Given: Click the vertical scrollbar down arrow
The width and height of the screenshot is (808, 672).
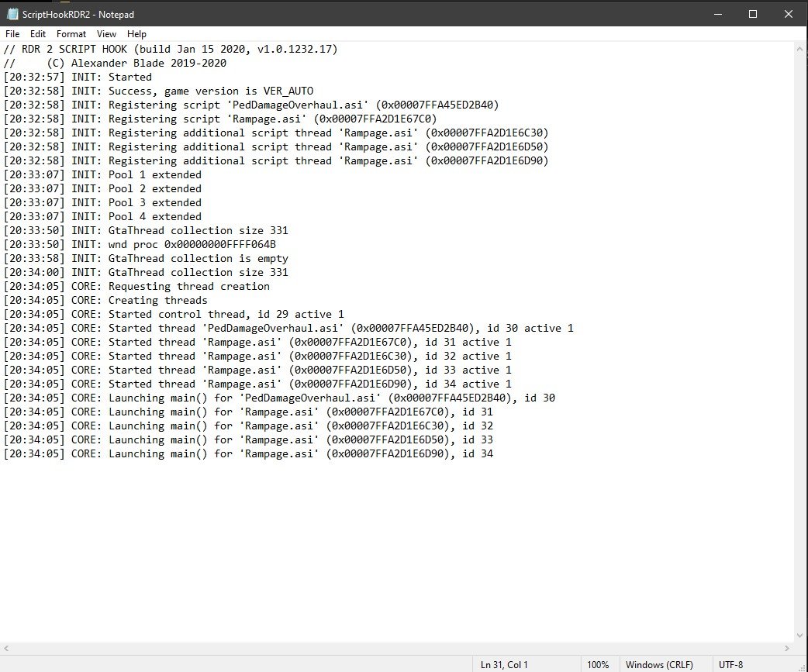Looking at the screenshot, I should (x=801, y=636).
